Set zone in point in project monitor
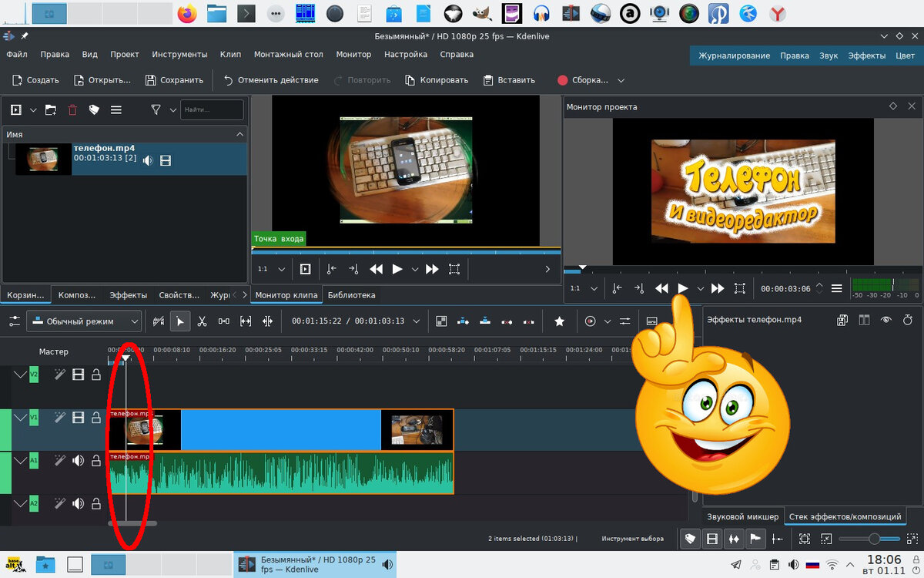 pyautogui.click(x=618, y=288)
